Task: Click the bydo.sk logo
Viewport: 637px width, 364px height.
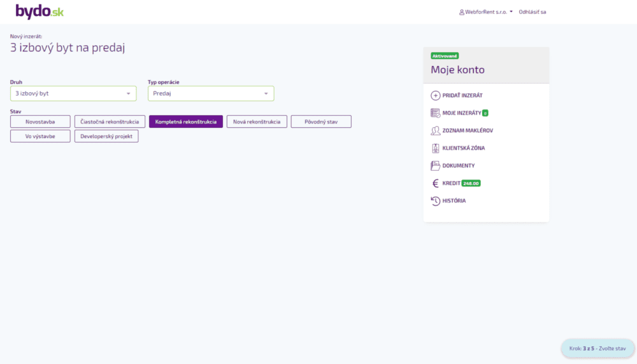Action: tap(39, 11)
